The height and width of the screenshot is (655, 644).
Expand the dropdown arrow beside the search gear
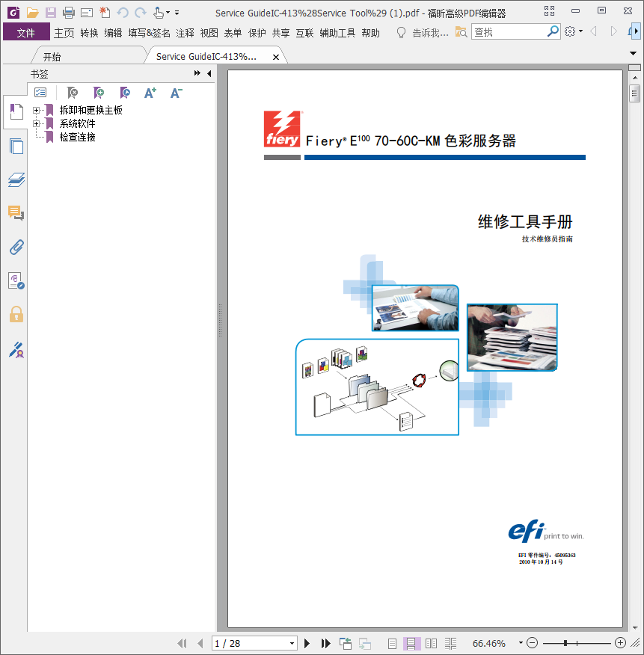[x=580, y=31]
